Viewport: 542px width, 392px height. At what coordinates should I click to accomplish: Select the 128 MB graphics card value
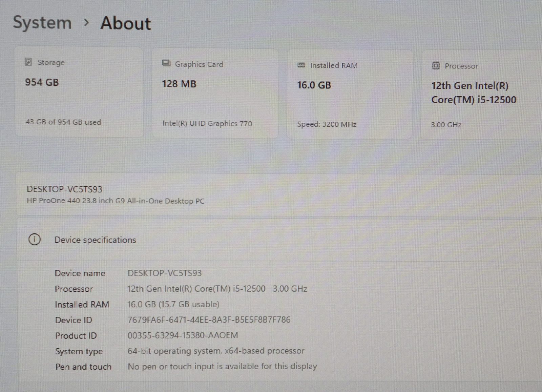(179, 84)
